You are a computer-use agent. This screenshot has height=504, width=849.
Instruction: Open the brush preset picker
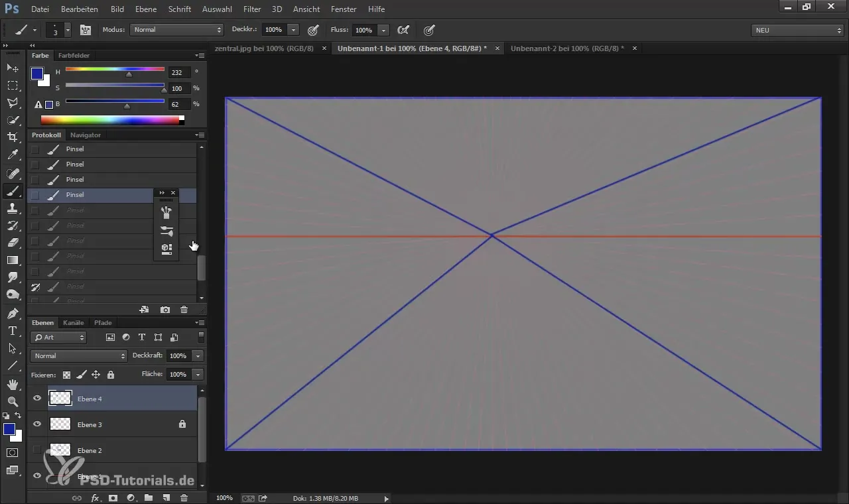click(58, 30)
